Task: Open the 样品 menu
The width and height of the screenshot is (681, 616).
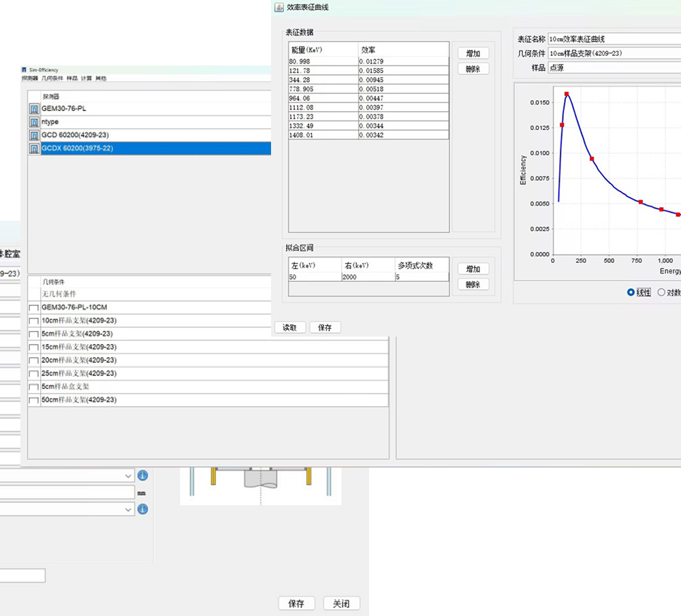Action: (x=72, y=78)
